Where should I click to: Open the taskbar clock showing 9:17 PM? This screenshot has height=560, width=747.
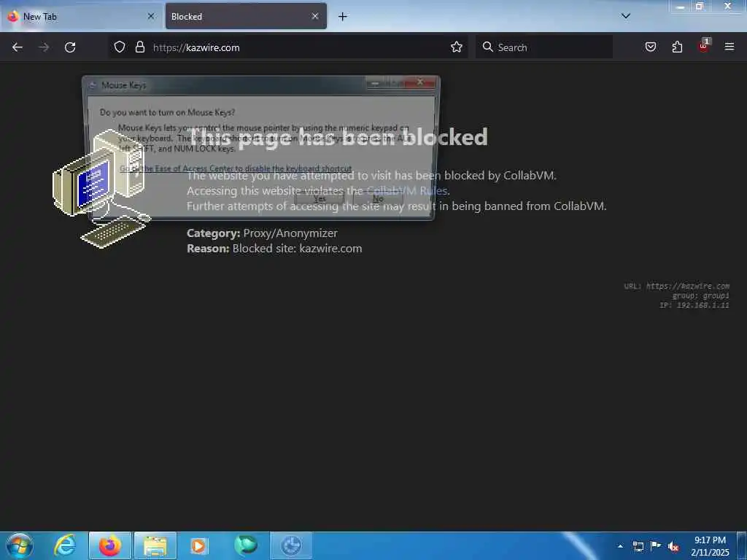coord(710,545)
